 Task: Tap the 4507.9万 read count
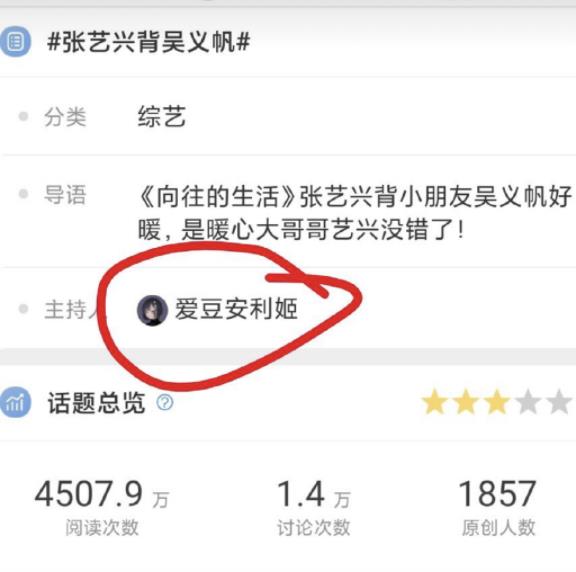102,494
